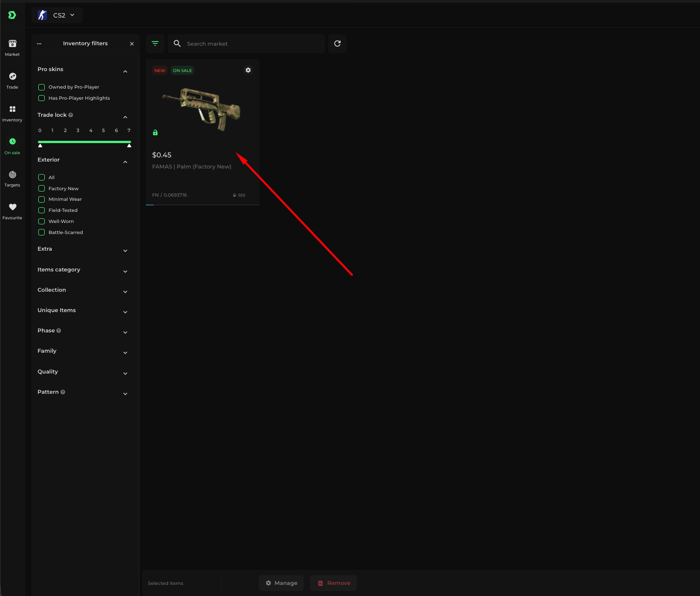
Task: Click the Pattern help icon
Action: (x=63, y=392)
